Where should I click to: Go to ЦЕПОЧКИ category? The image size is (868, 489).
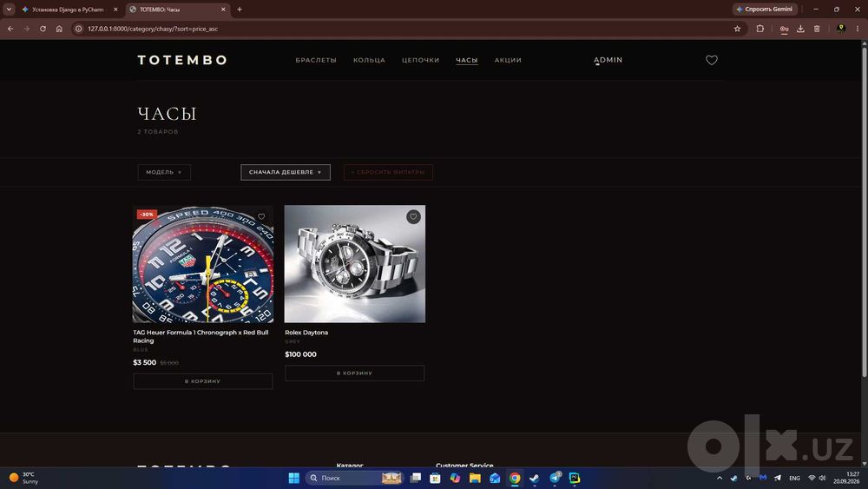coord(421,60)
